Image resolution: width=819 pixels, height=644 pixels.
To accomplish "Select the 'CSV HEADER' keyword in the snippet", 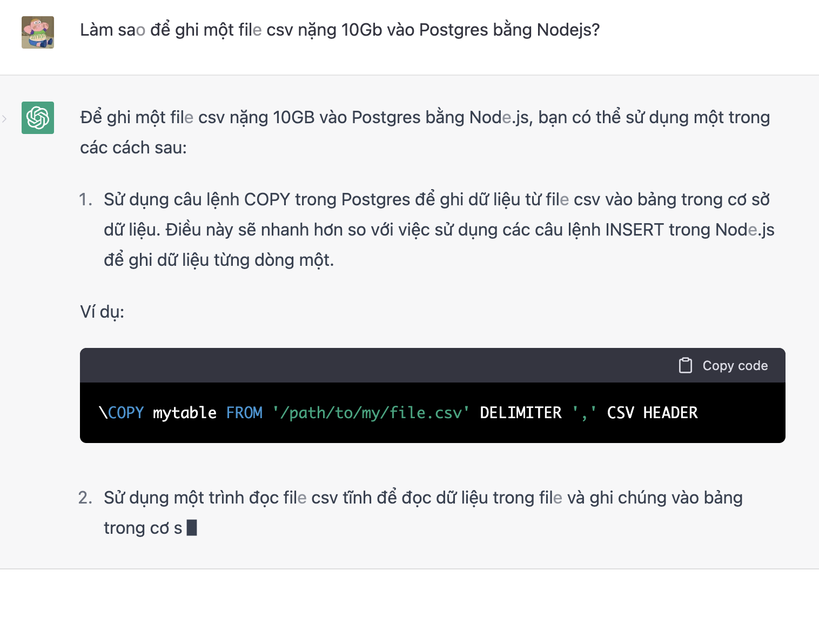I will [x=652, y=412].
